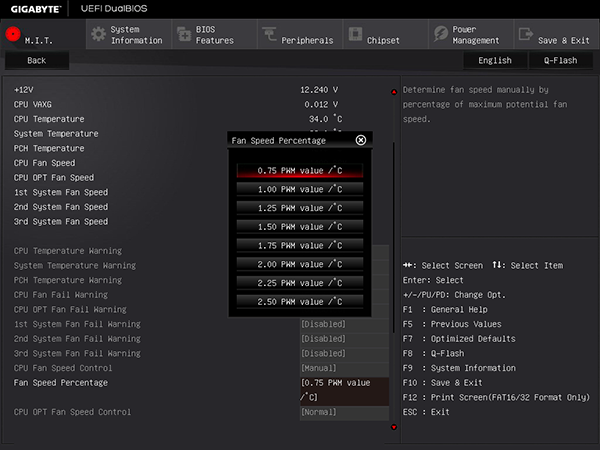
Task: Click the red scroll up arrow
Action: point(394,92)
